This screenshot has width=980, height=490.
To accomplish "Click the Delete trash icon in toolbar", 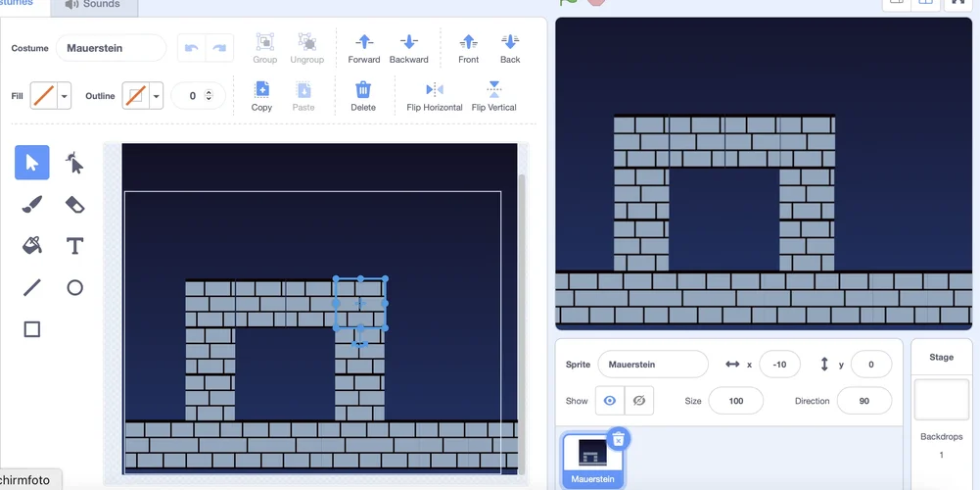I will (363, 95).
